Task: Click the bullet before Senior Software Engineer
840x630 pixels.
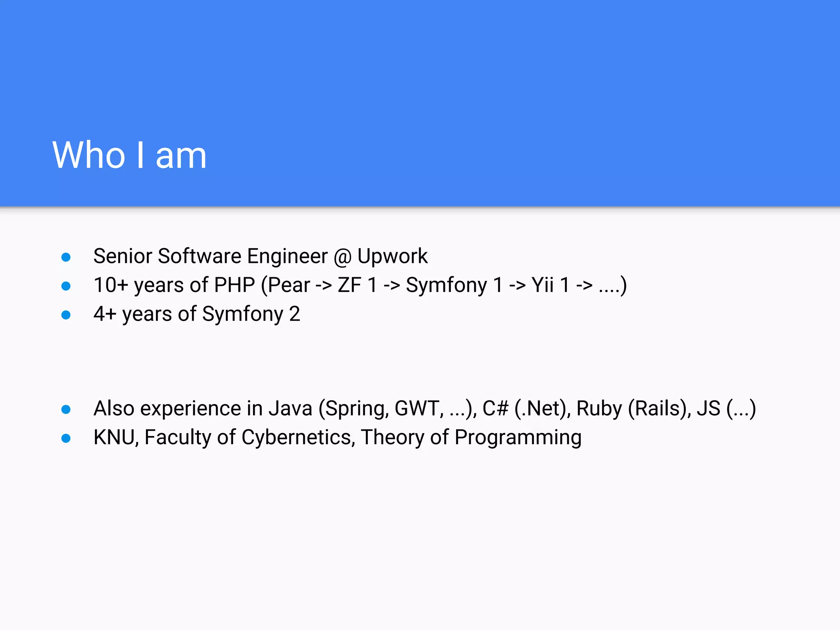Action: coord(66,257)
